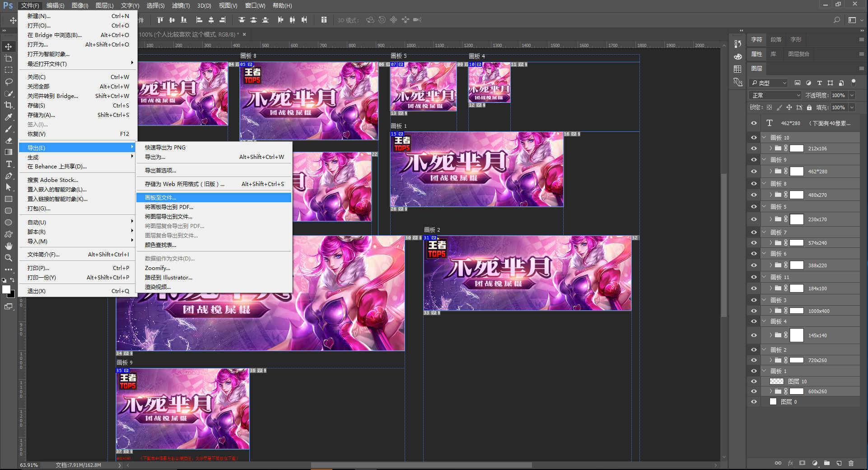Open the 填充 fill dropdown arrow

coord(852,107)
